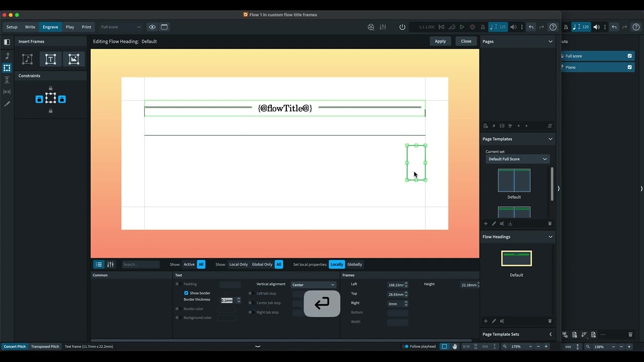Show Active properties only

(189, 264)
